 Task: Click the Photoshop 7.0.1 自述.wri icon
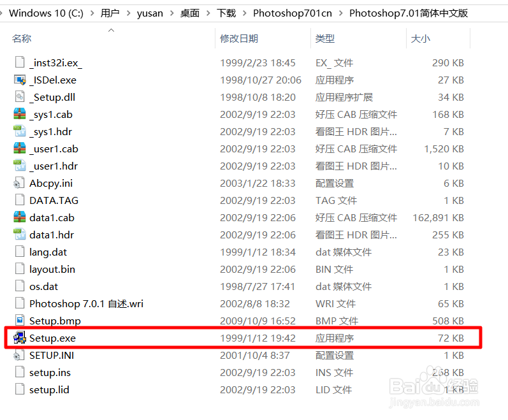click(x=20, y=303)
